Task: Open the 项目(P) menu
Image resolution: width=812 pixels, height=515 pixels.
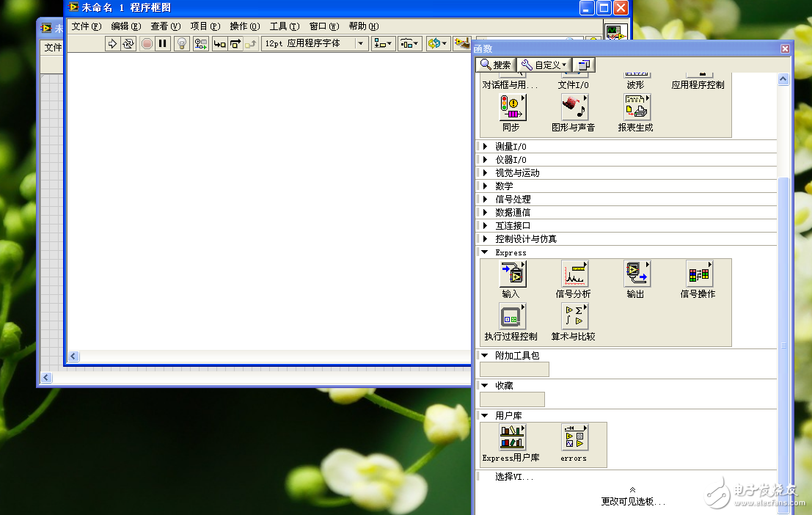Action: (x=205, y=26)
